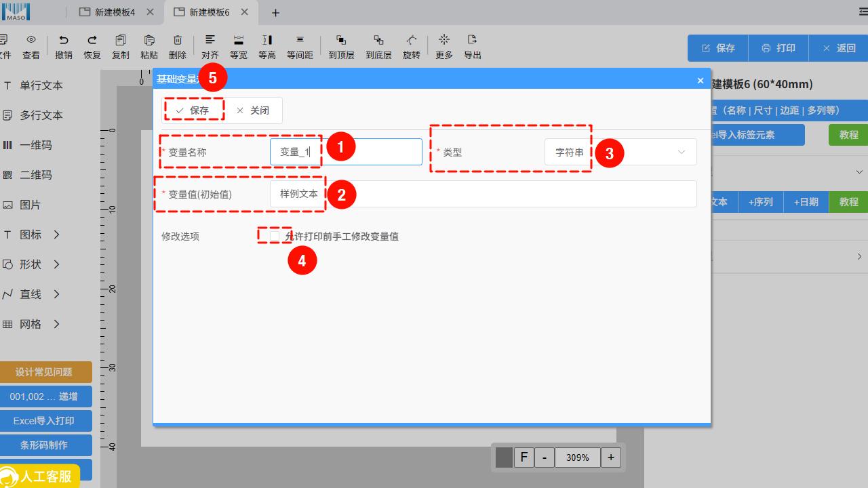Select the Rotate (旋转) tool icon
Screen dimensions: 868x488
click(x=412, y=41)
